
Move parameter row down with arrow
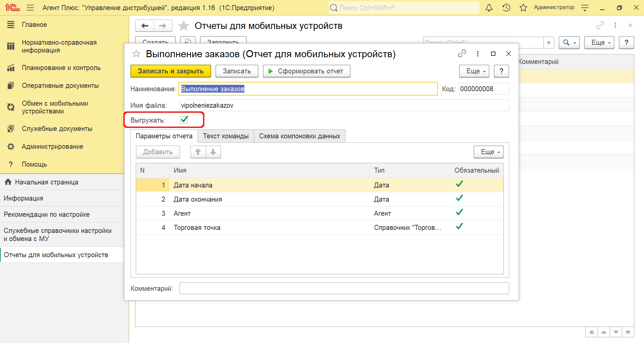click(213, 152)
